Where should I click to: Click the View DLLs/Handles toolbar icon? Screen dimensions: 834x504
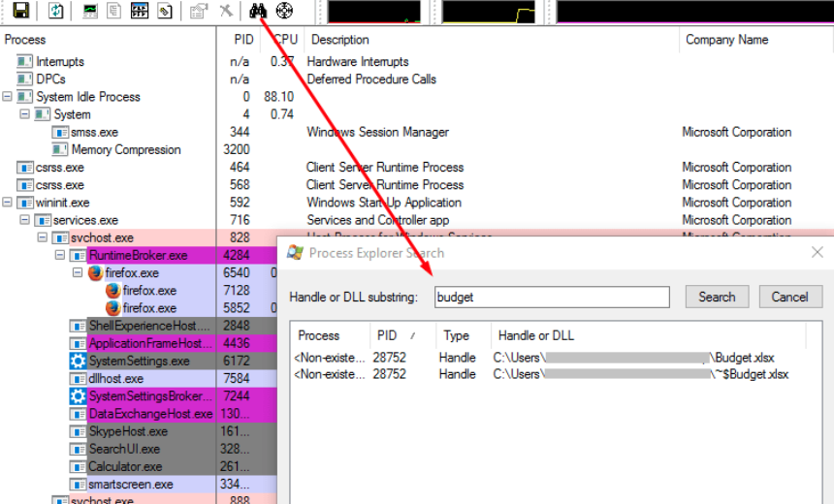point(166,11)
